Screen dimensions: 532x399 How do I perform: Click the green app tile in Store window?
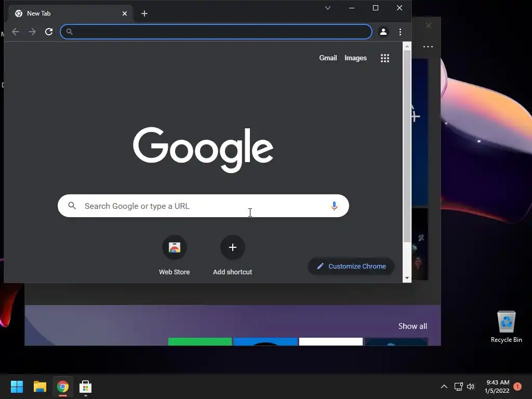pyautogui.click(x=200, y=341)
